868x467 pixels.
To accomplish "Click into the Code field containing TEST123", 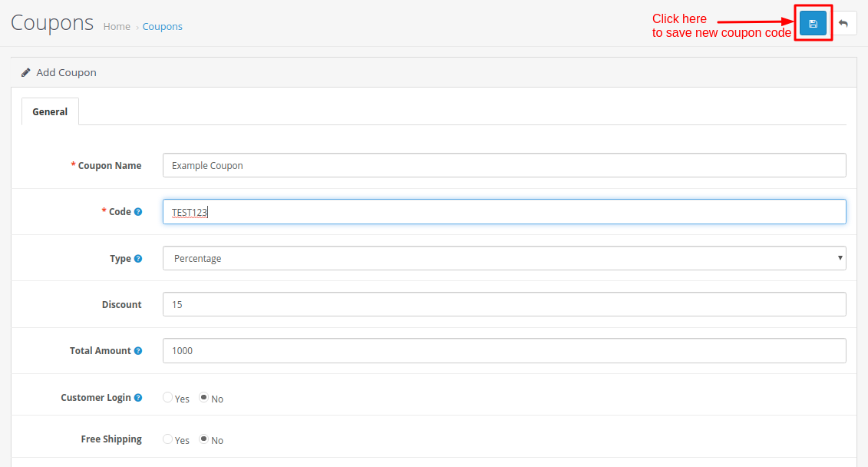I will (504, 212).
